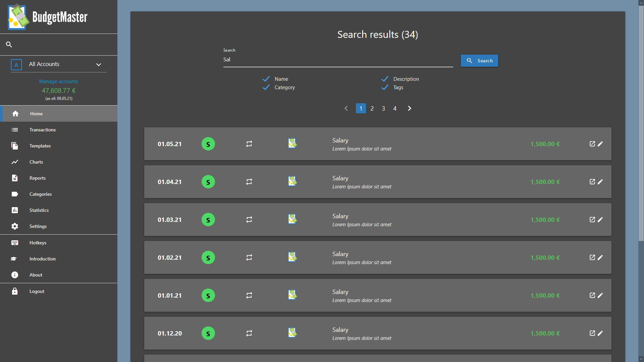Go to next results page with right chevron
644x362 pixels.
tap(410, 108)
